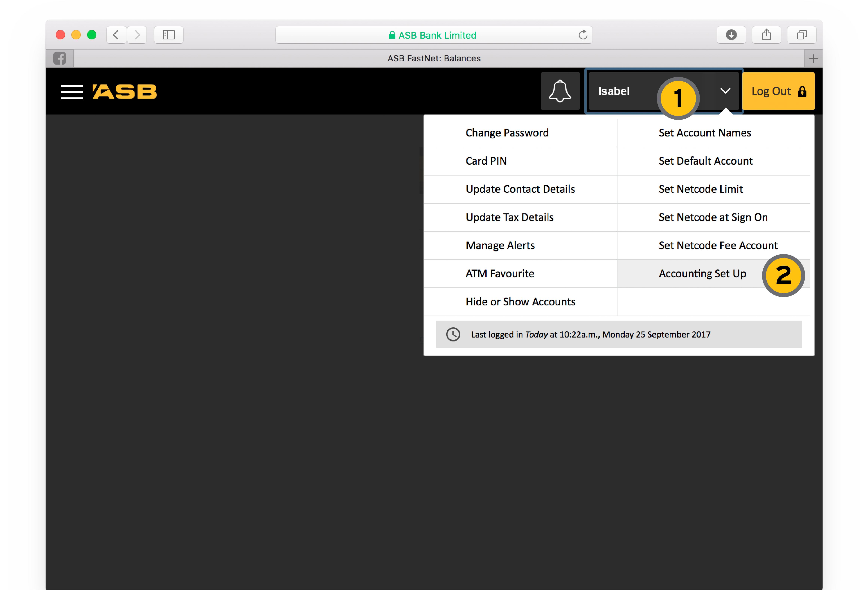Select Accounting Set Up menu item
Screen dimensions: 868x590
[x=702, y=274]
